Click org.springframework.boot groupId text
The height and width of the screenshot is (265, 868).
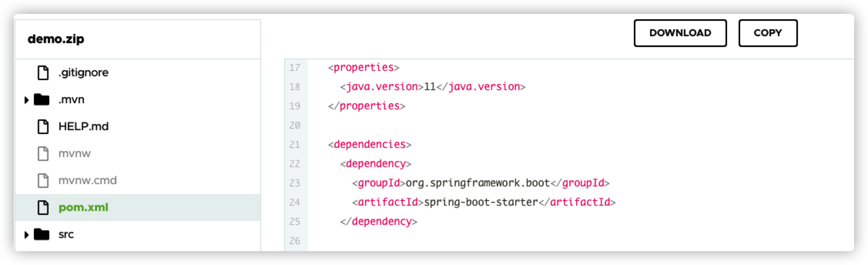[478, 183]
